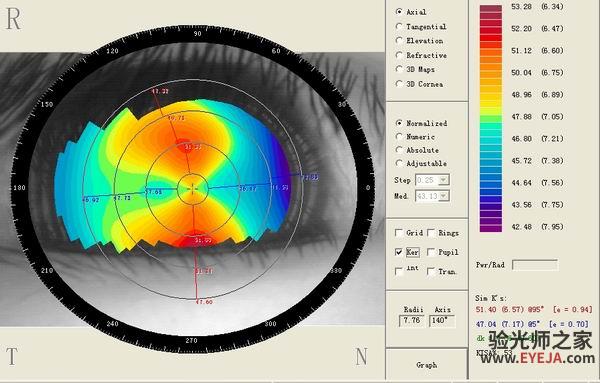The height and width of the screenshot is (383, 600).
Task: Switch to the Elevation map option
Action: click(x=399, y=41)
